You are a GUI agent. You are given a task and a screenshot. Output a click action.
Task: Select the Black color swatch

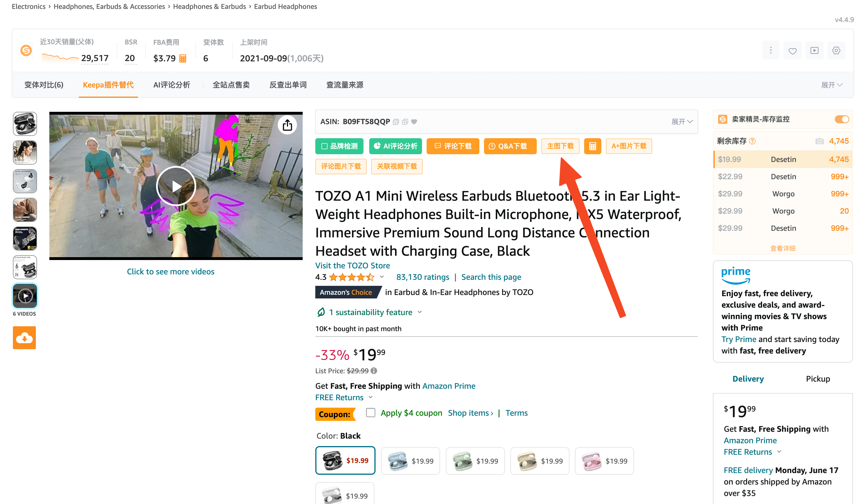345,460
